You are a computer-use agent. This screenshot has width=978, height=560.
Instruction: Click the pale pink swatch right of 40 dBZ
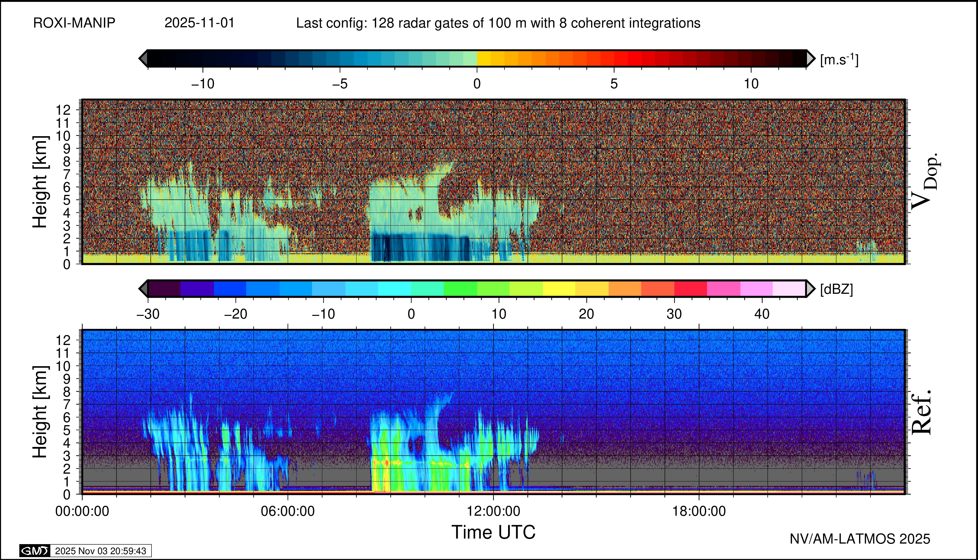click(789, 288)
